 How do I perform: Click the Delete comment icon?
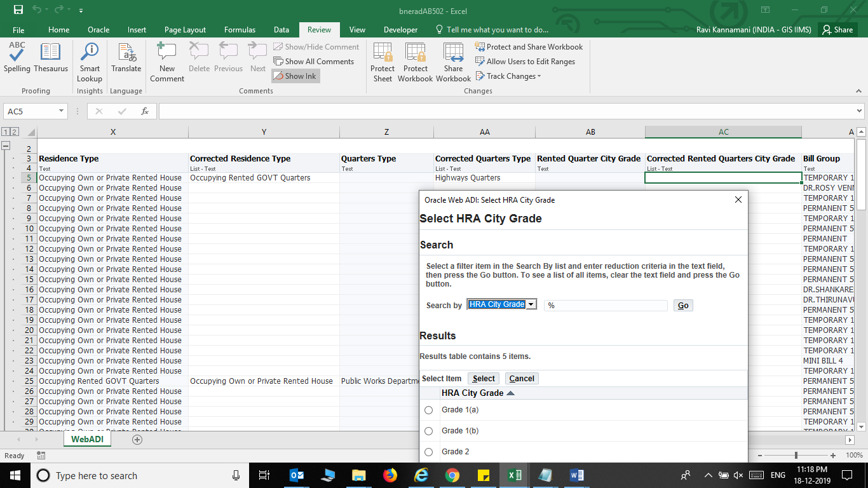199,58
